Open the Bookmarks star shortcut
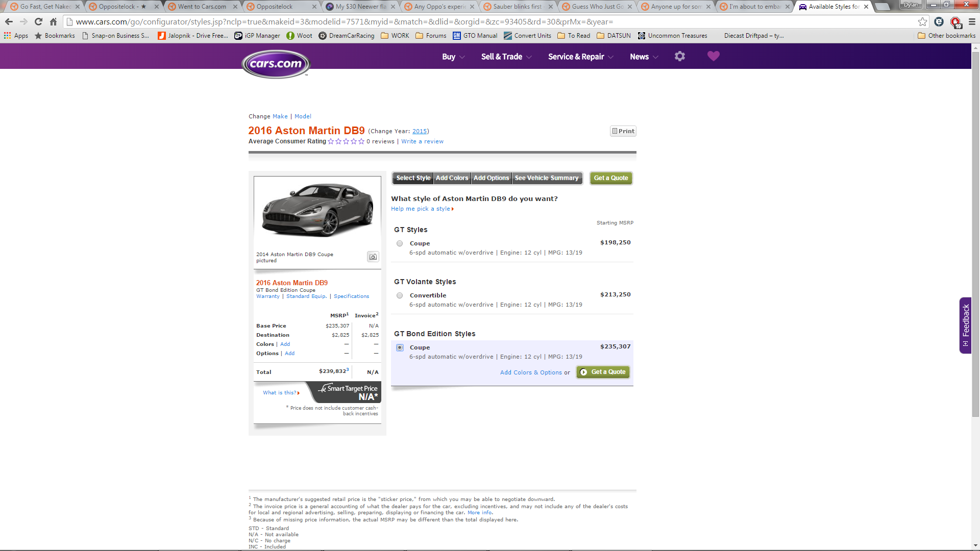The width and height of the screenshot is (980, 551). (x=55, y=36)
